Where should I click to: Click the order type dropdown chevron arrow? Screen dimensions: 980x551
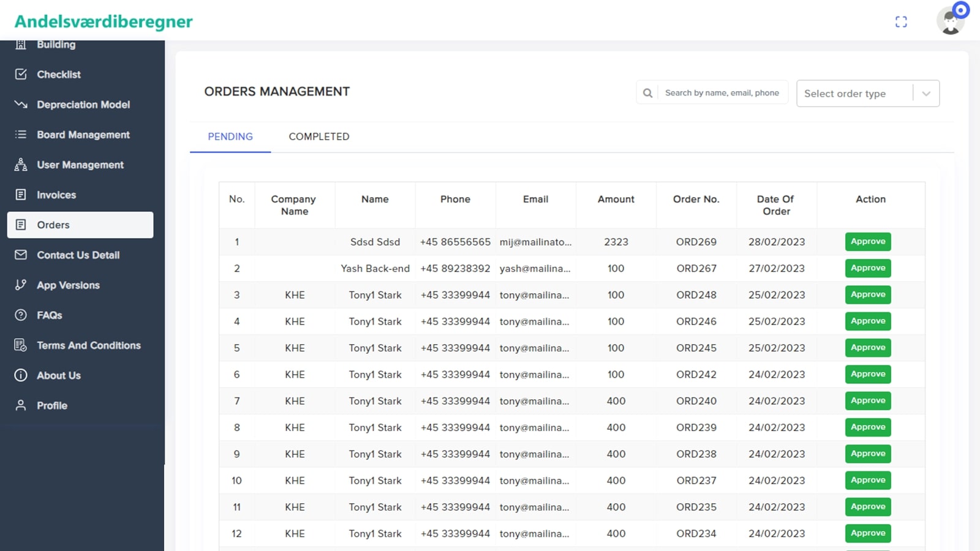926,94
